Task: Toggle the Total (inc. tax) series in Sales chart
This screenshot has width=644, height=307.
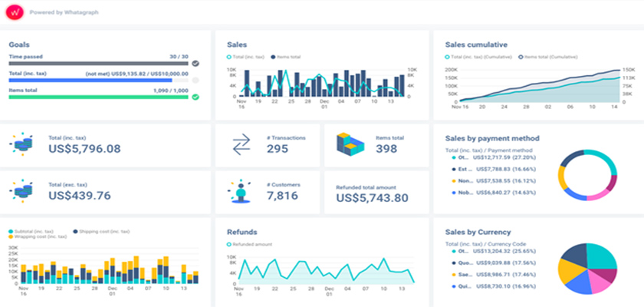Action: click(249, 58)
